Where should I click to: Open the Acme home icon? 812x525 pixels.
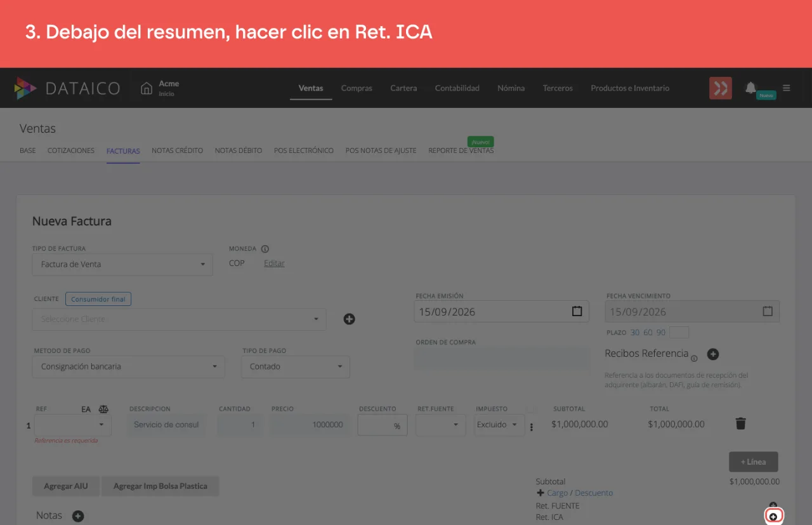pos(147,88)
